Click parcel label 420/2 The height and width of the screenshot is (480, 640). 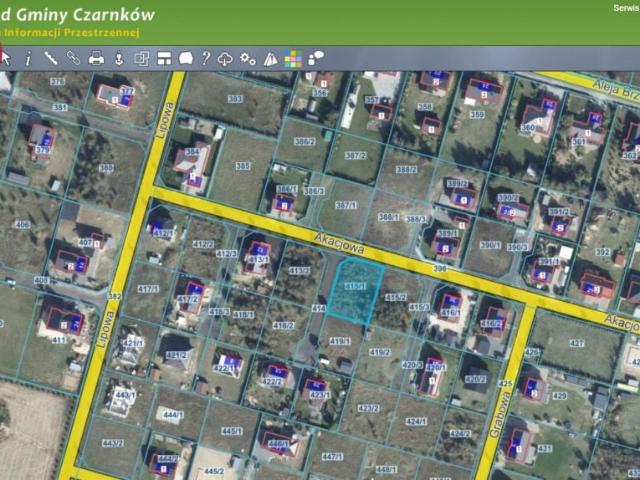pyautogui.click(x=476, y=379)
